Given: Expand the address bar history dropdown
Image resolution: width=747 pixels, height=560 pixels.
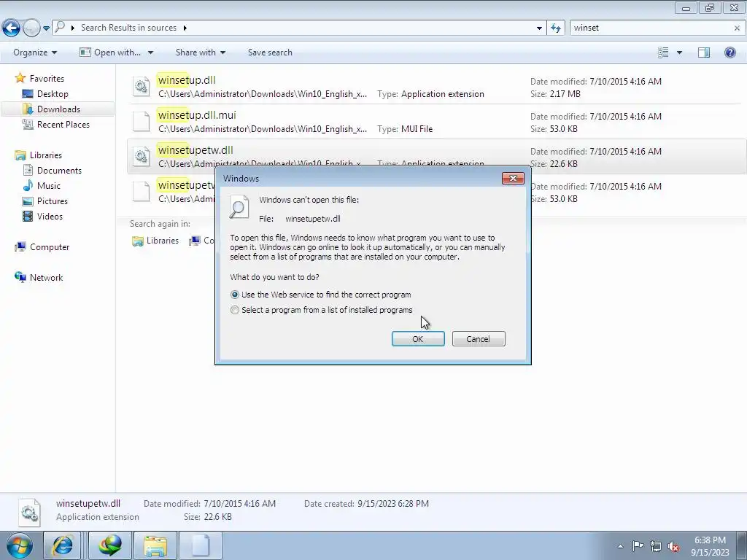Looking at the screenshot, I should coord(539,28).
